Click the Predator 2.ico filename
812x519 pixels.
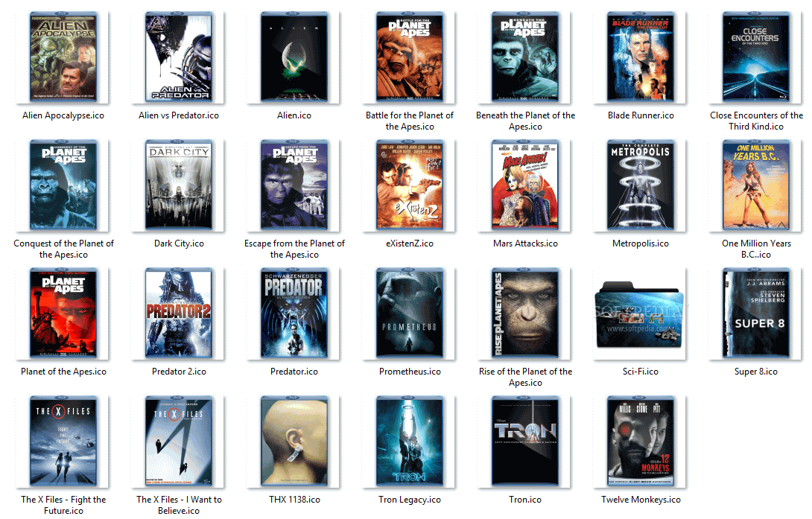pyautogui.click(x=179, y=372)
